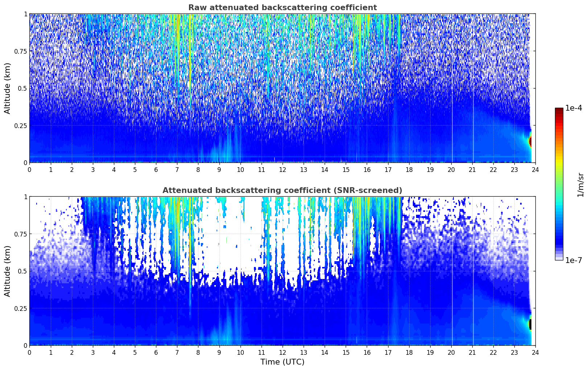Viewport: 588px width, 370px height.
Task: Click altitude tick '1' on the raw plot
Action: tap(25, 14)
